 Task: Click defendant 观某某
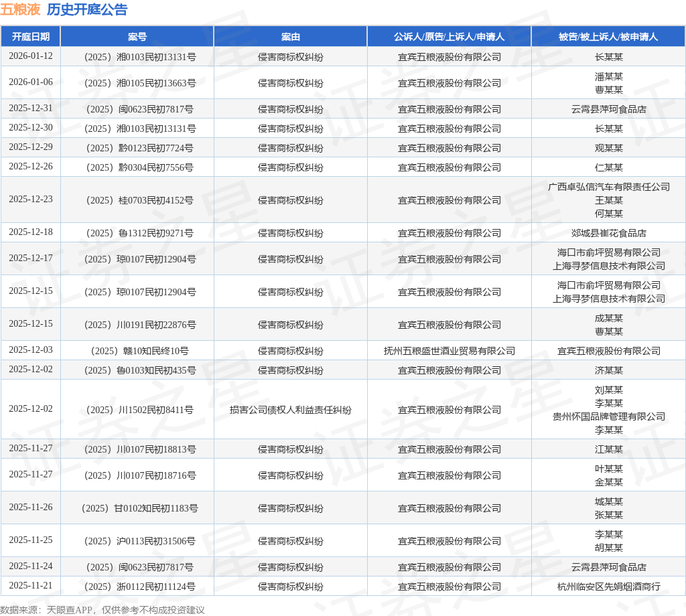608,148
